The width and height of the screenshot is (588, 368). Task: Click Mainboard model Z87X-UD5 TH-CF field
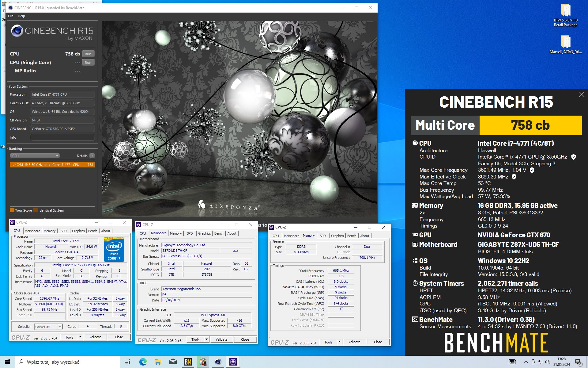point(190,251)
